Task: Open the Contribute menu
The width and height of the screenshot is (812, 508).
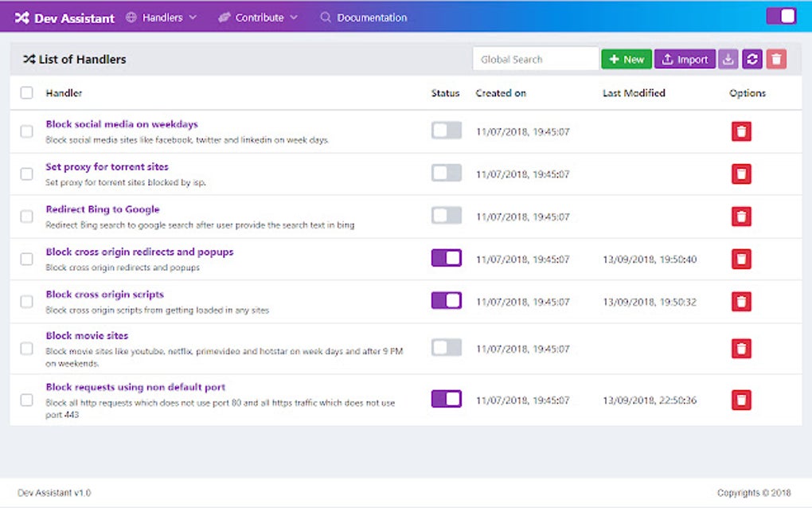Action: (x=258, y=18)
